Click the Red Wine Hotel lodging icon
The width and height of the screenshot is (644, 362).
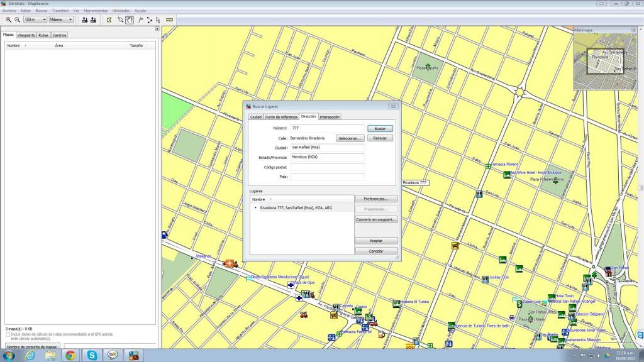click(507, 175)
